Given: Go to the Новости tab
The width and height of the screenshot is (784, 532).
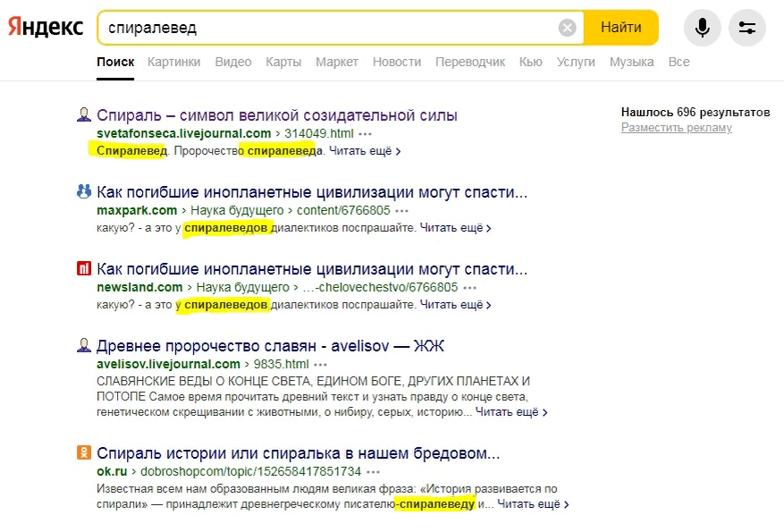Looking at the screenshot, I should tap(397, 62).
